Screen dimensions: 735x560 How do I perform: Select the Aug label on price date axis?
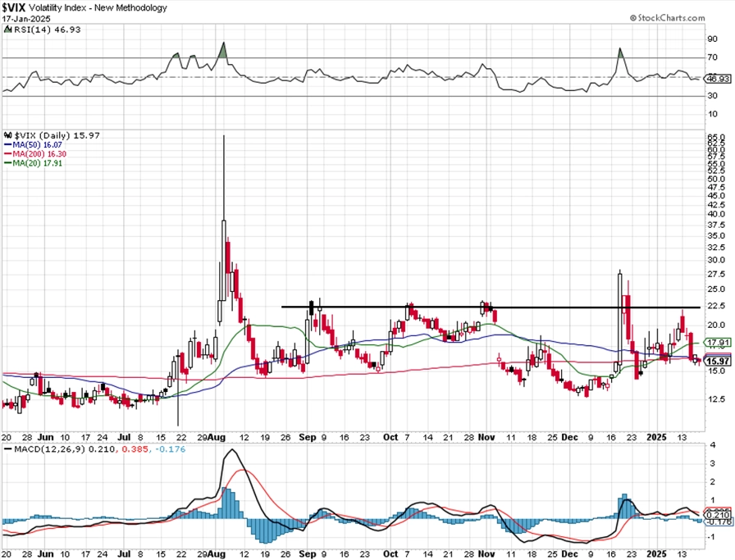217,437
